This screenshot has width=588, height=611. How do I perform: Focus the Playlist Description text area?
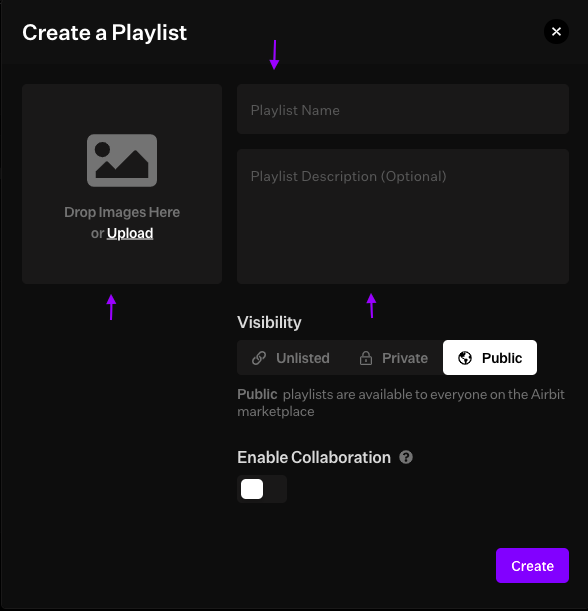403,216
